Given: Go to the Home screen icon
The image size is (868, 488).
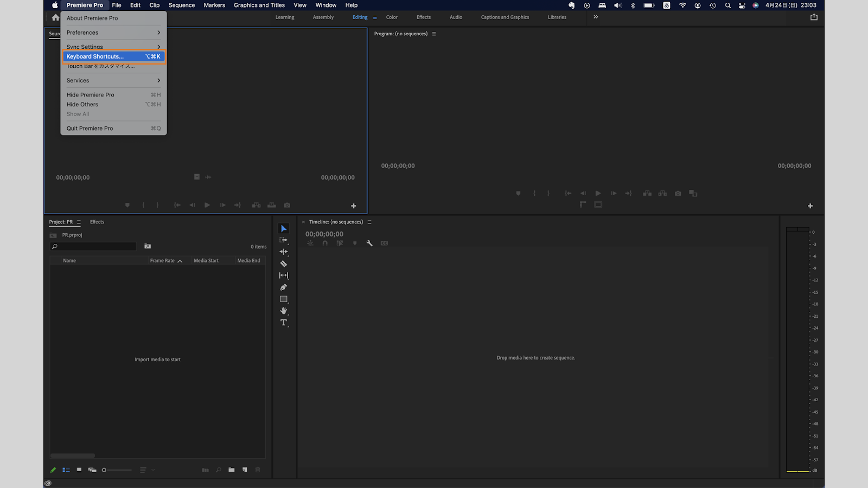Looking at the screenshot, I should 55,17.
